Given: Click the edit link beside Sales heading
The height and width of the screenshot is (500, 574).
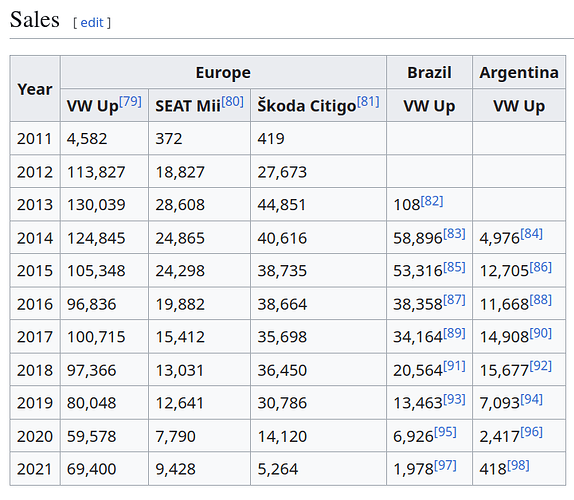Looking at the screenshot, I should point(92,23).
